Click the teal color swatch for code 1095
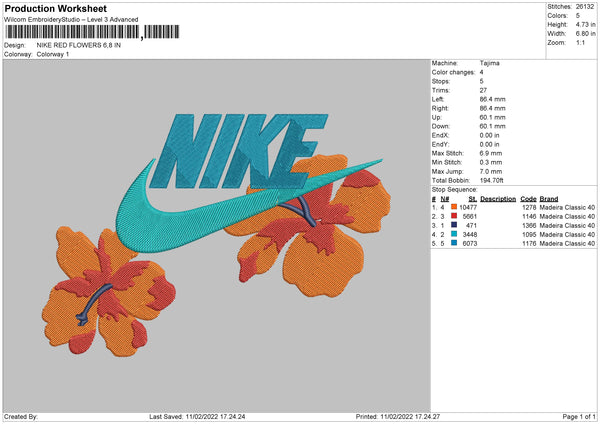This screenshot has height=424, width=600. click(x=454, y=234)
